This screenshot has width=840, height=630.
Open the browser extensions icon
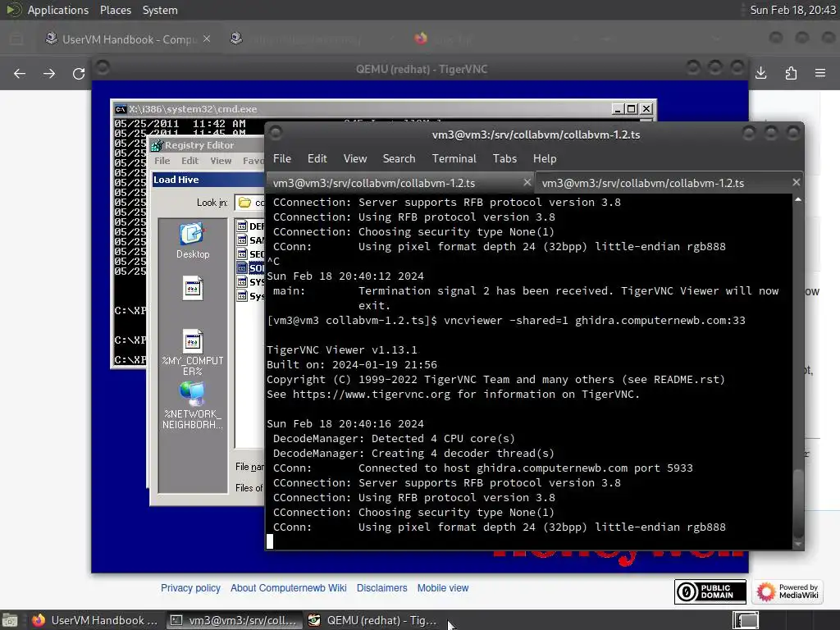click(791, 73)
